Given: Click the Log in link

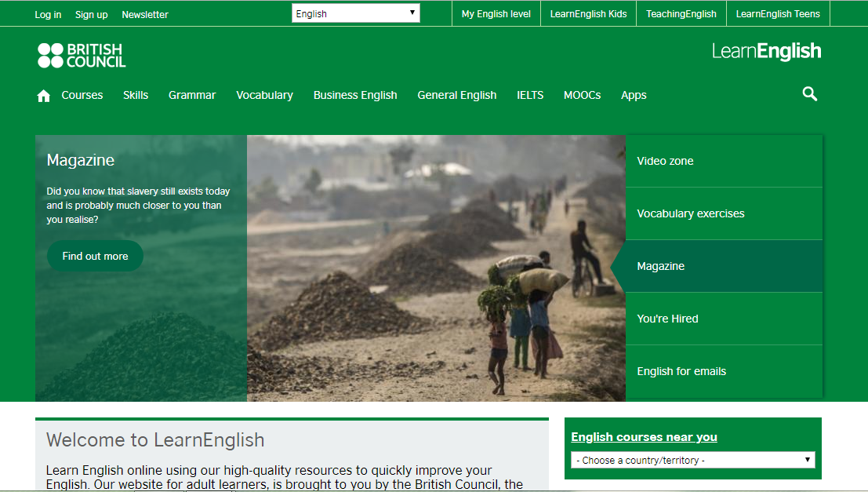Looking at the screenshot, I should tap(48, 14).
